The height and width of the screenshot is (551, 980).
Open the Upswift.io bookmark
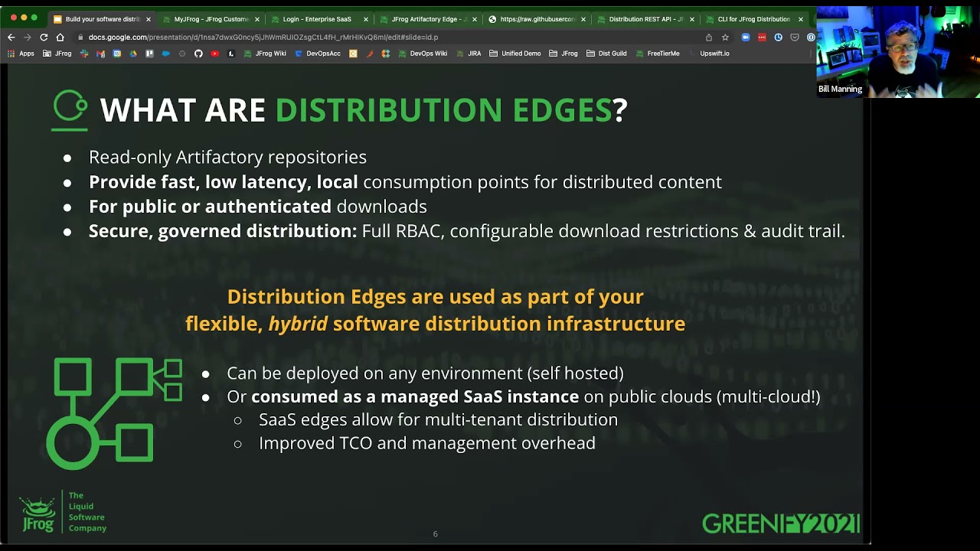click(x=709, y=54)
